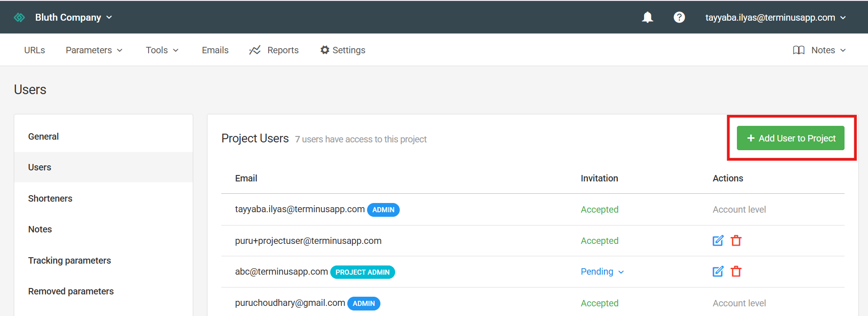Click the Settings gear icon
868x316 pixels.
(x=325, y=50)
